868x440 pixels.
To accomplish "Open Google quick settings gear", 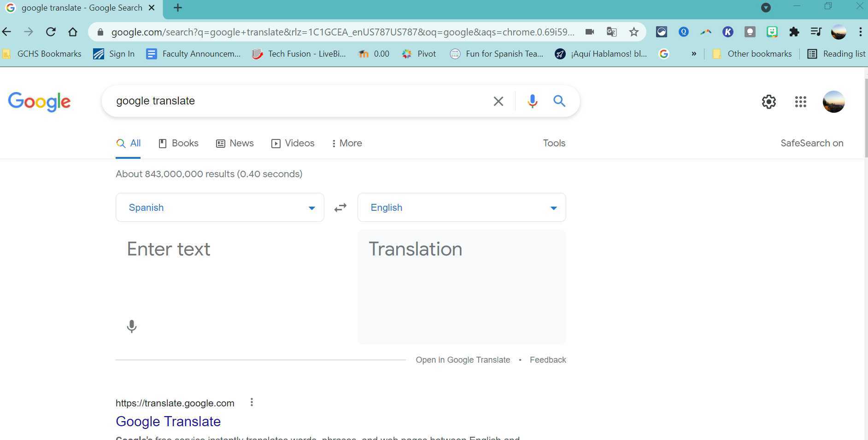I will click(x=768, y=102).
